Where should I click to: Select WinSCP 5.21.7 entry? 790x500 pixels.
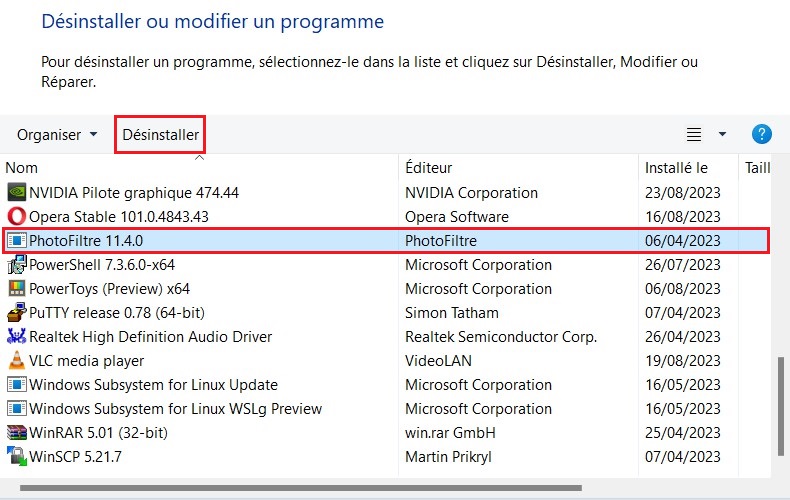coord(75,457)
